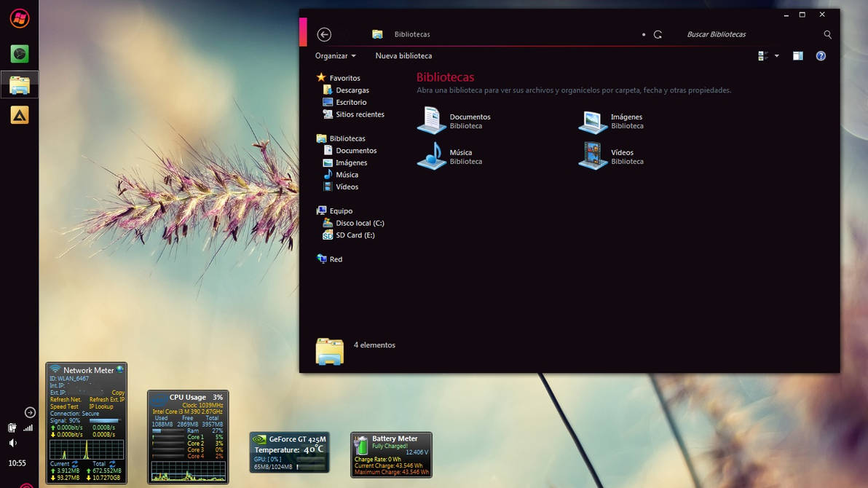Screen dimensions: 868x488
Task: Click the 'Fully Charged!' text in Battery Meter
Action: (390, 446)
